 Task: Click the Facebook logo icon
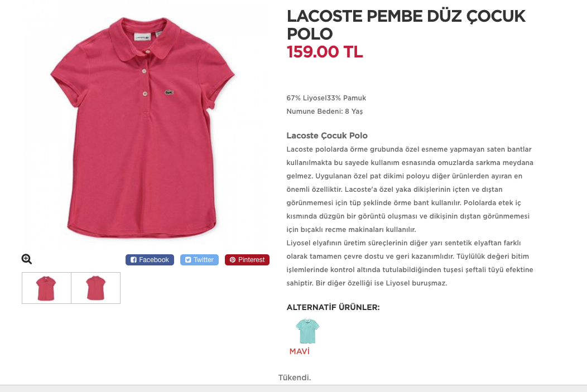(x=134, y=260)
